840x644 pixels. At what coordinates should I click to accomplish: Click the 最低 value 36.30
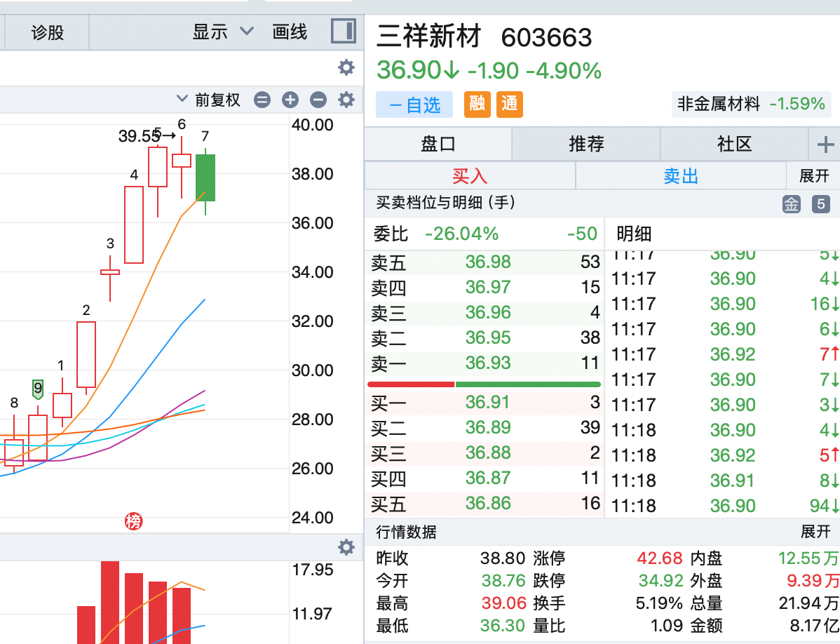pos(503,625)
